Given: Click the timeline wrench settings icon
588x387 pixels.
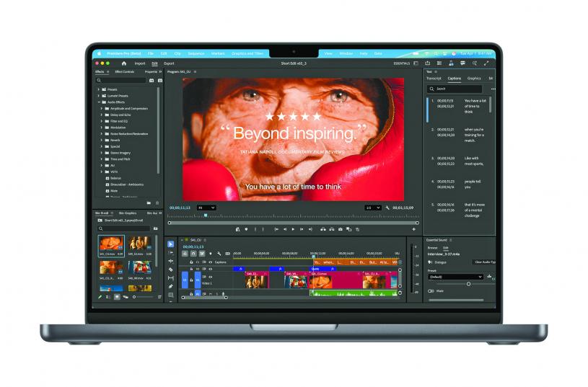Looking at the screenshot, I should 219,254.
